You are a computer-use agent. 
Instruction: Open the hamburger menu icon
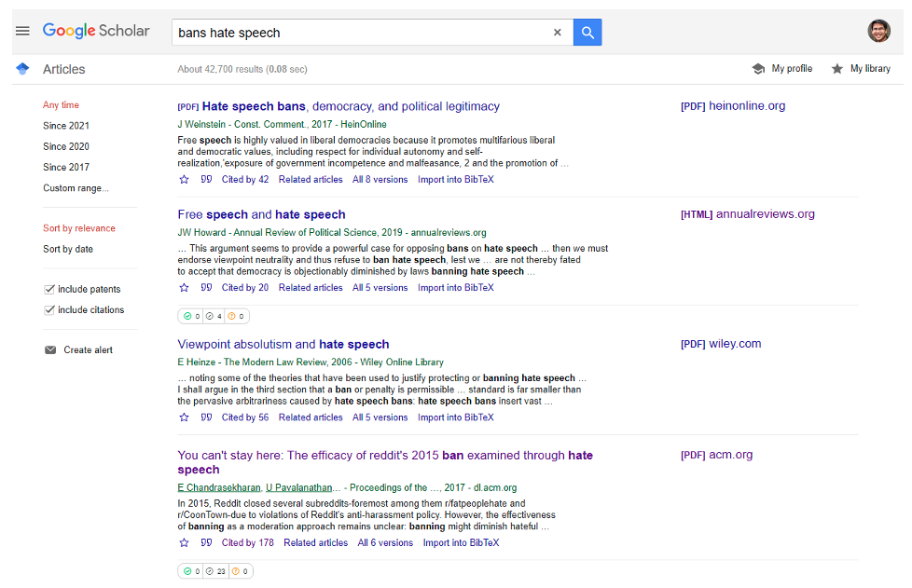[22, 31]
